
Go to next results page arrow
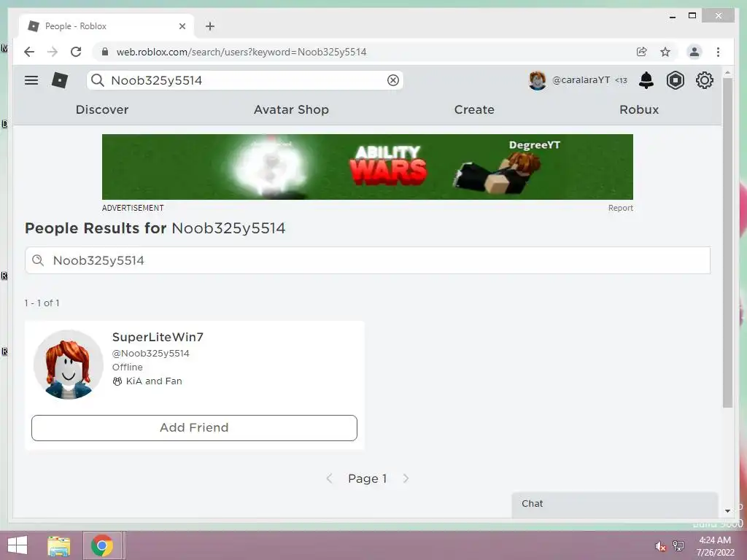(406, 478)
